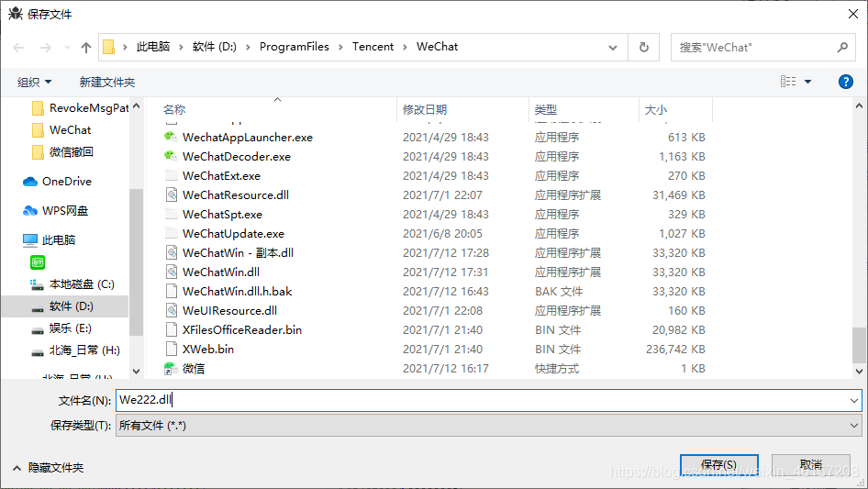Select 软件 (D:) drive in sidebar

click(63, 306)
